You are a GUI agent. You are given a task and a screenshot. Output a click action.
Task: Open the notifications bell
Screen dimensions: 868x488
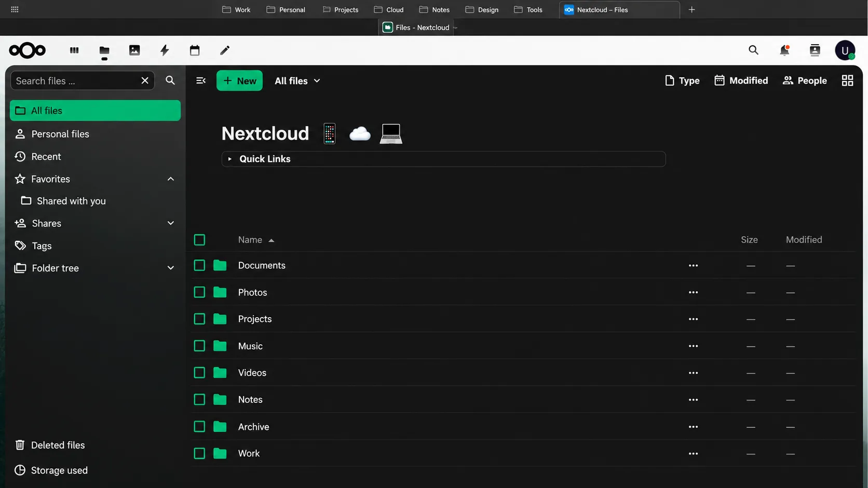tap(784, 50)
